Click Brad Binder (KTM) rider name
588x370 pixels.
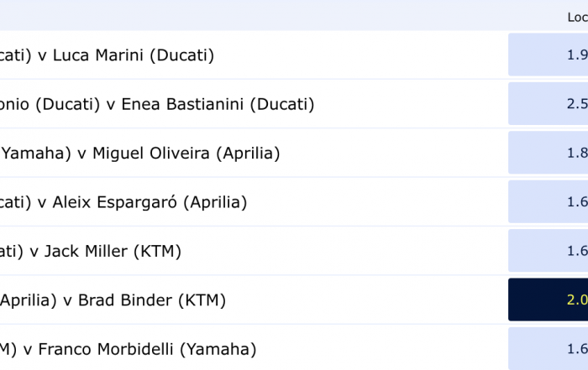tap(152, 300)
